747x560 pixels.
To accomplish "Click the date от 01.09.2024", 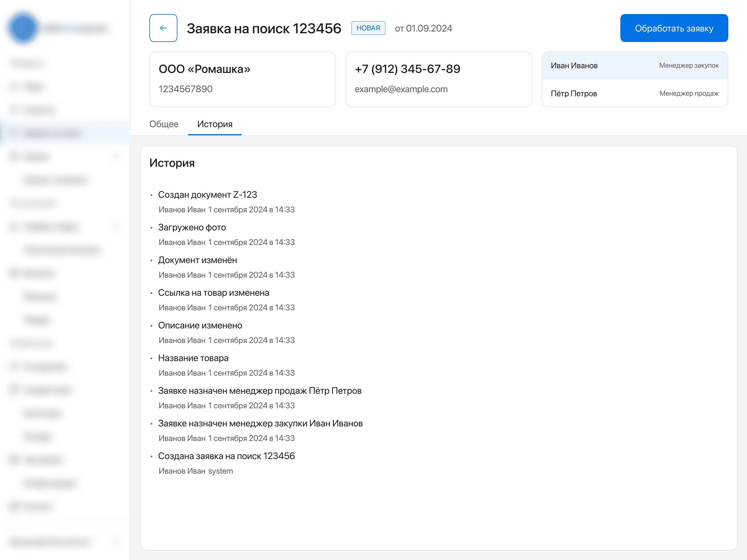I will [x=423, y=28].
